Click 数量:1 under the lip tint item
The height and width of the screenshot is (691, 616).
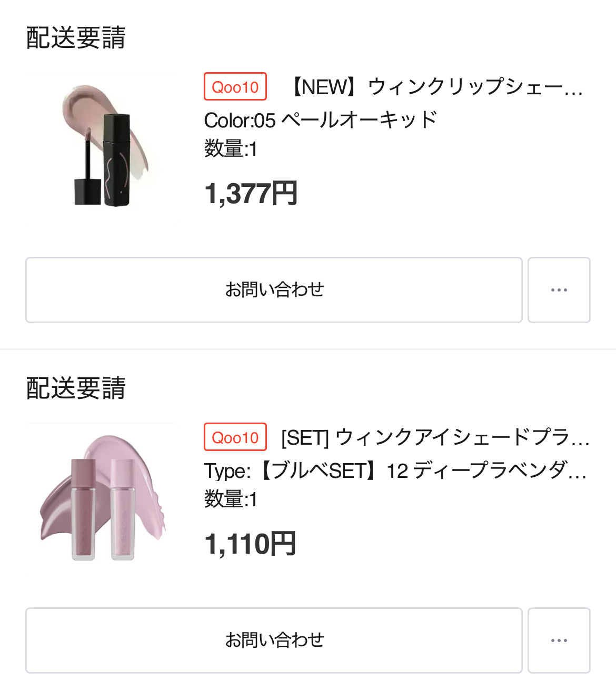[x=231, y=149]
